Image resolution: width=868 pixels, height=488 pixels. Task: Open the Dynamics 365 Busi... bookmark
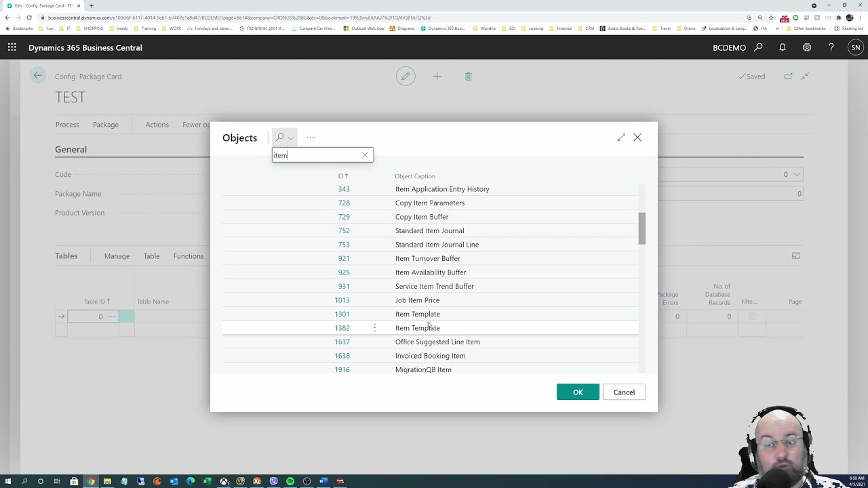443,28
